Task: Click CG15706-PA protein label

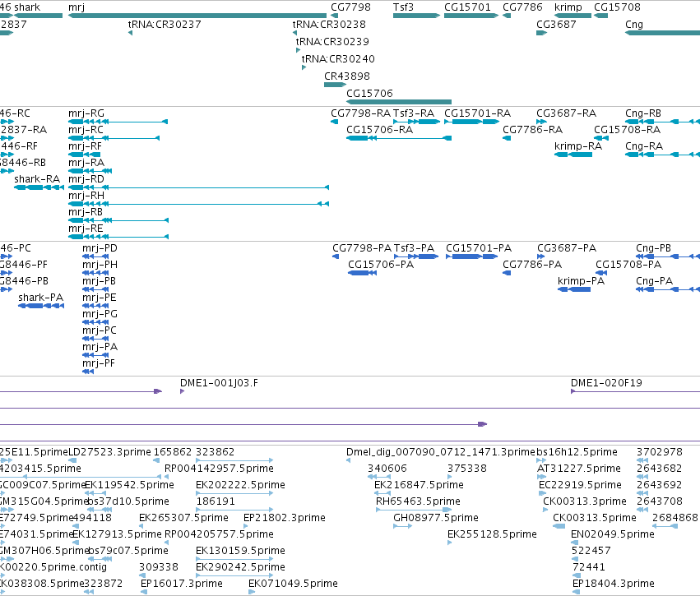Action: pos(381,265)
